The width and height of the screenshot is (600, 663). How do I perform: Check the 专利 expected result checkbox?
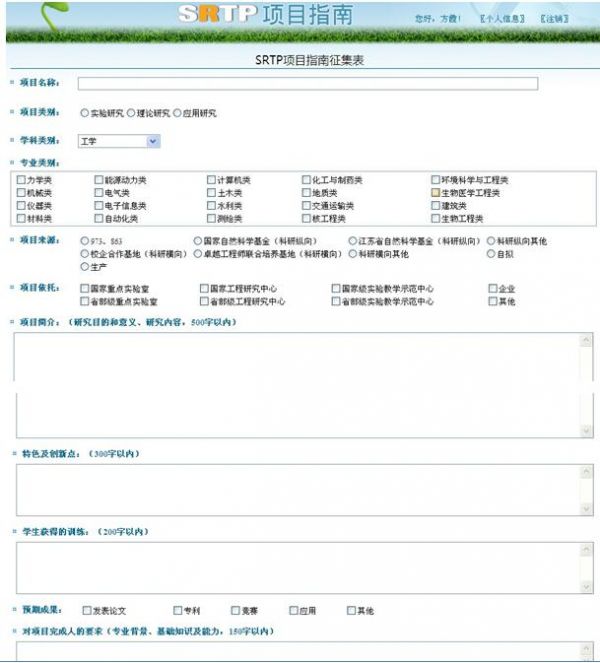[177, 610]
